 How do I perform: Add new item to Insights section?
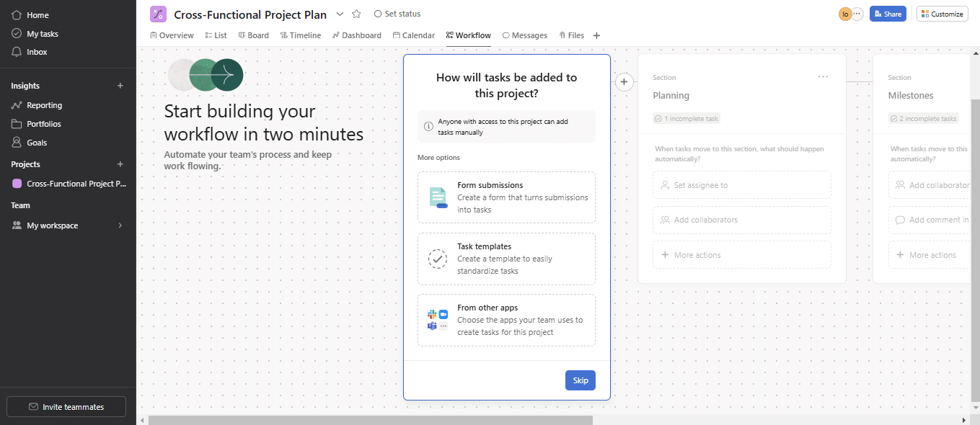(x=120, y=86)
